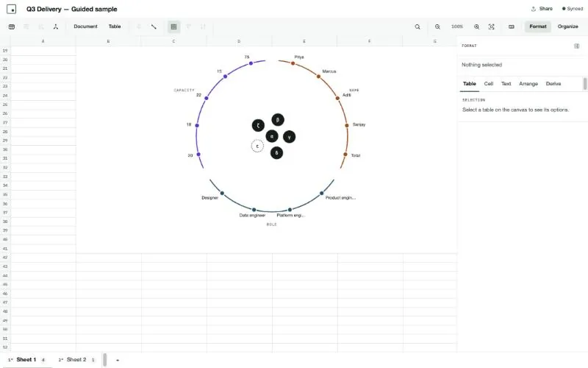Switch to the Text tab
Screen dimensions: 588x368
pos(506,84)
